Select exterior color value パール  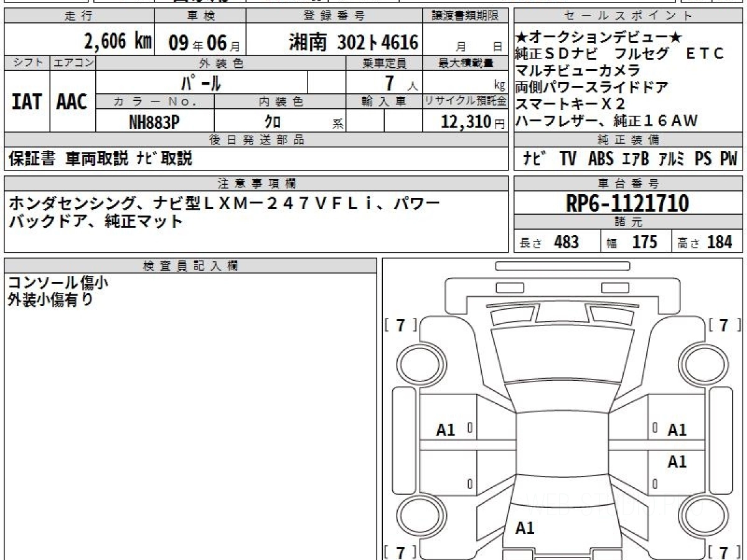(x=201, y=82)
